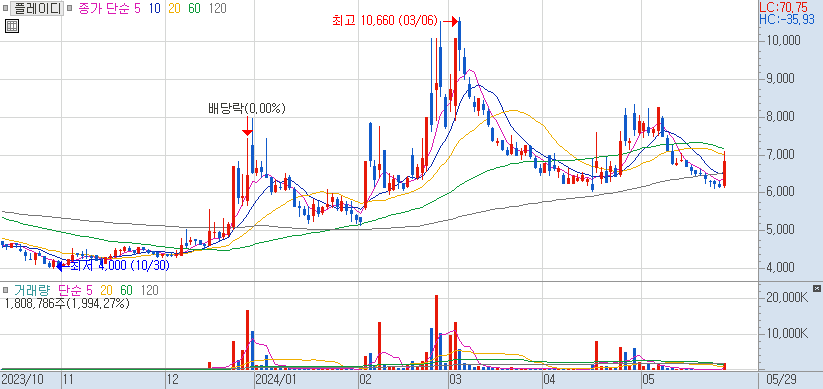
Task: Select the 60-day price moving average legend
Action: click(x=194, y=8)
